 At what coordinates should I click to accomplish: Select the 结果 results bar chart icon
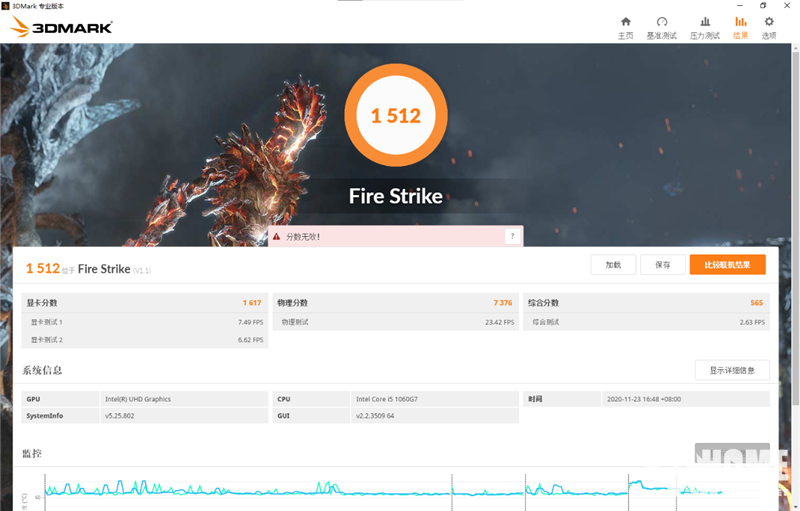741,28
